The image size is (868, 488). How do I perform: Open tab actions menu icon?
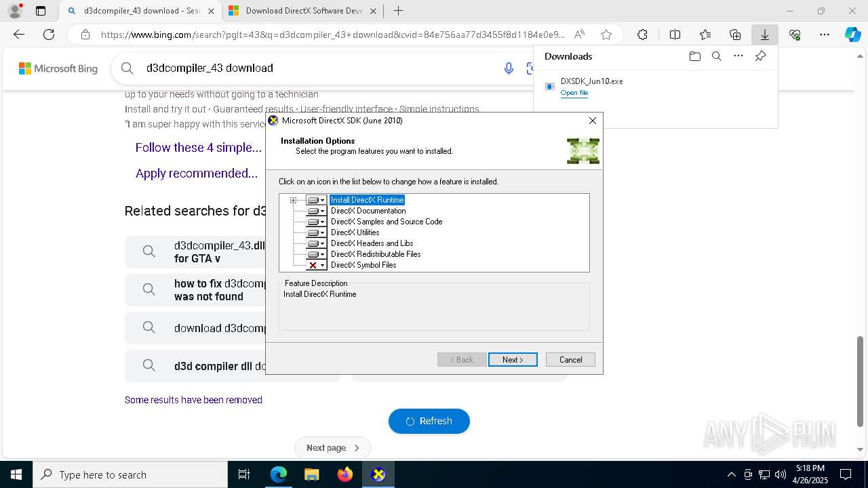[41, 11]
